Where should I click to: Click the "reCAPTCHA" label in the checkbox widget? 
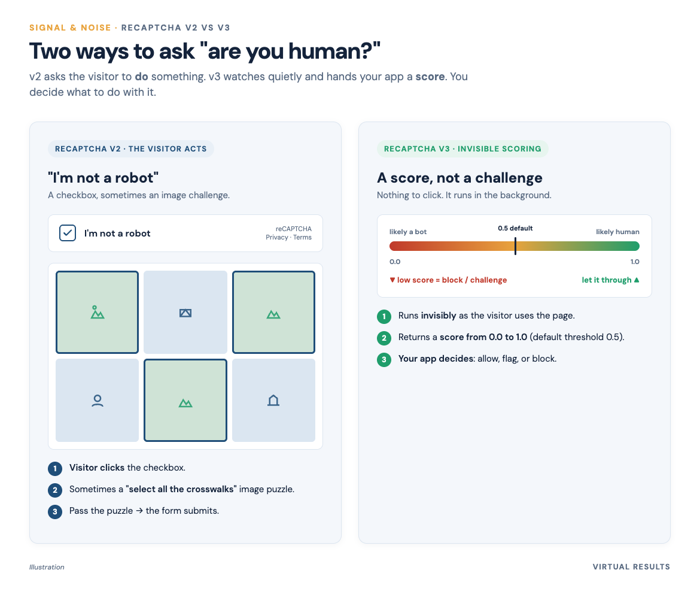(x=293, y=229)
